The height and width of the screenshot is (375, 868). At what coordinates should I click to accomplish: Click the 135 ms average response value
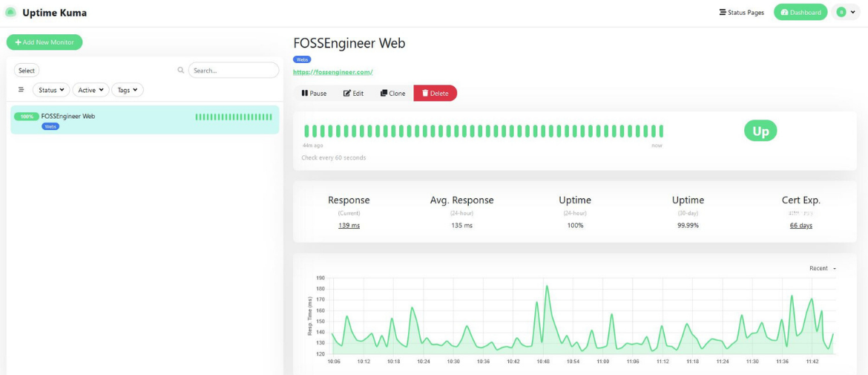(461, 226)
